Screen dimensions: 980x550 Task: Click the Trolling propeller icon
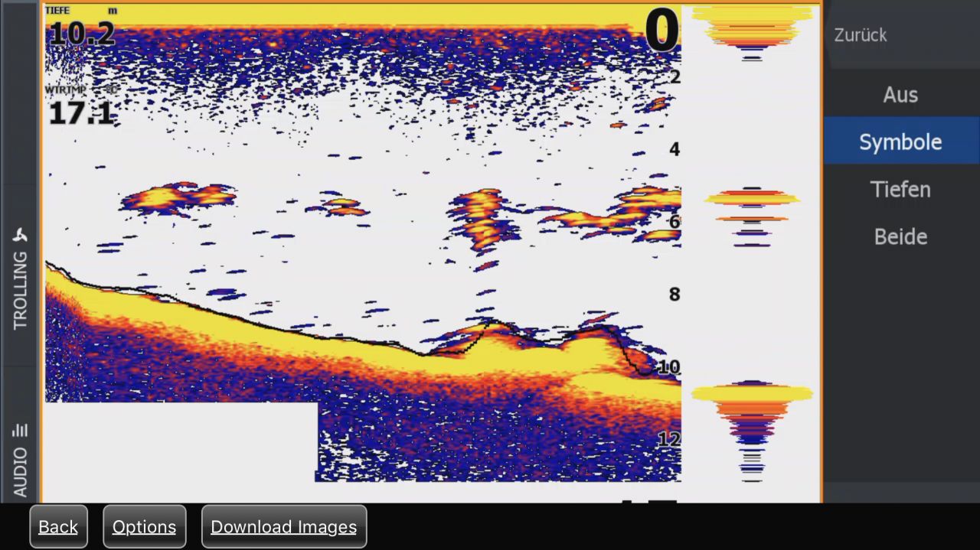tap(21, 236)
